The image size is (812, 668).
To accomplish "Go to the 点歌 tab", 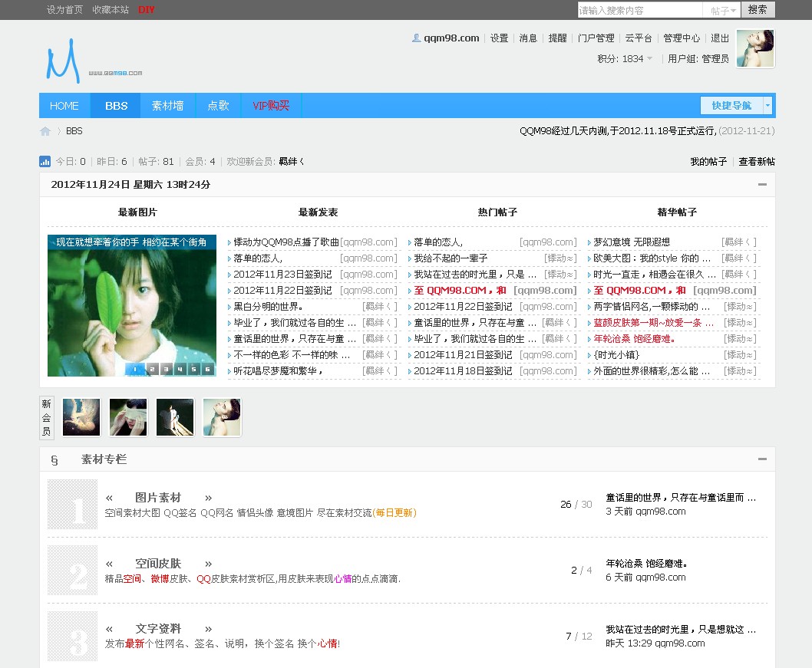I will click(x=218, y=106).
